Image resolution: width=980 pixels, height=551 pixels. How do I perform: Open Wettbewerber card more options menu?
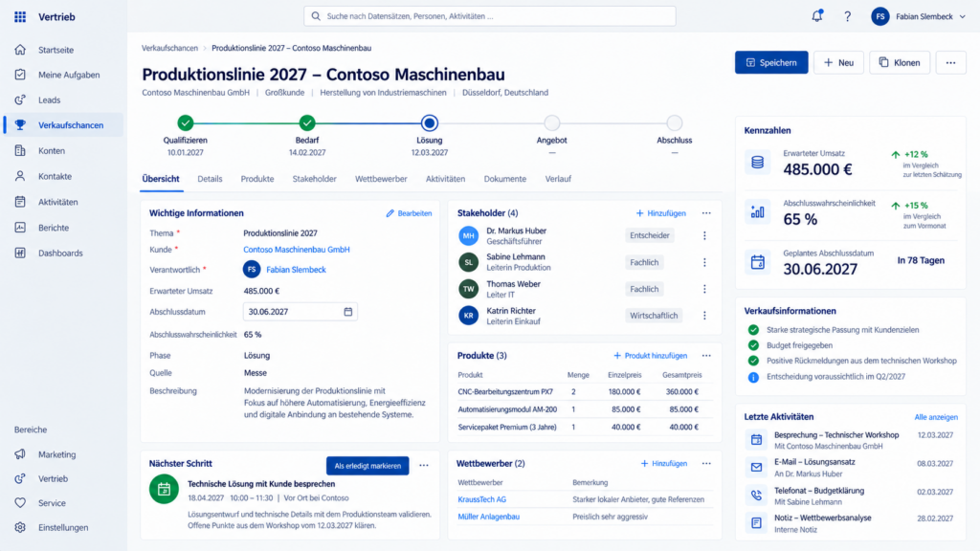click(x=706, y=464)
